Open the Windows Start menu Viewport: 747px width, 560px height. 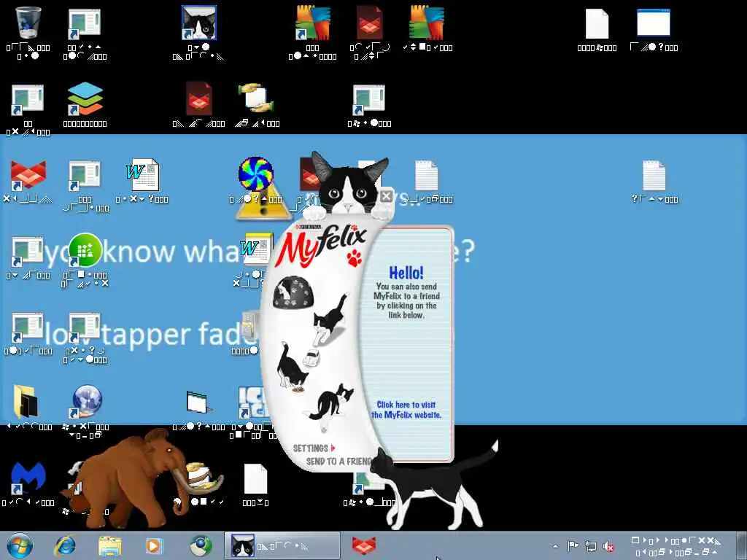(20, 545)
